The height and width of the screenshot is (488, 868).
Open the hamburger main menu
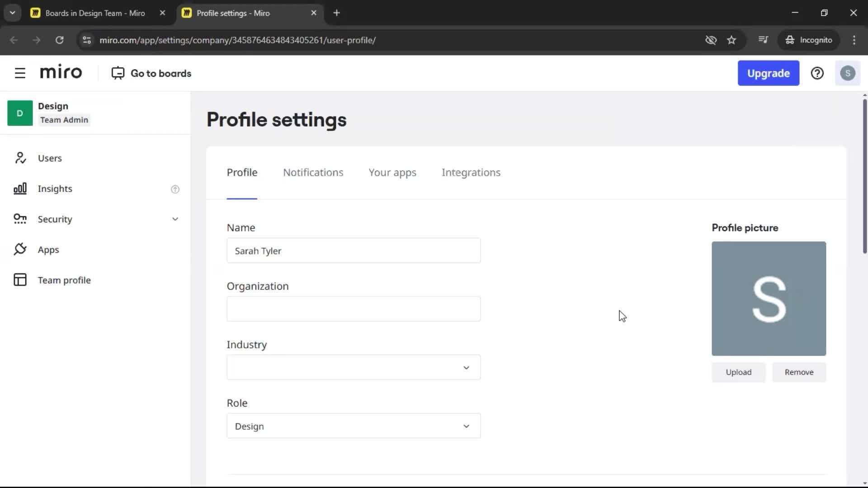pos(20,73)
